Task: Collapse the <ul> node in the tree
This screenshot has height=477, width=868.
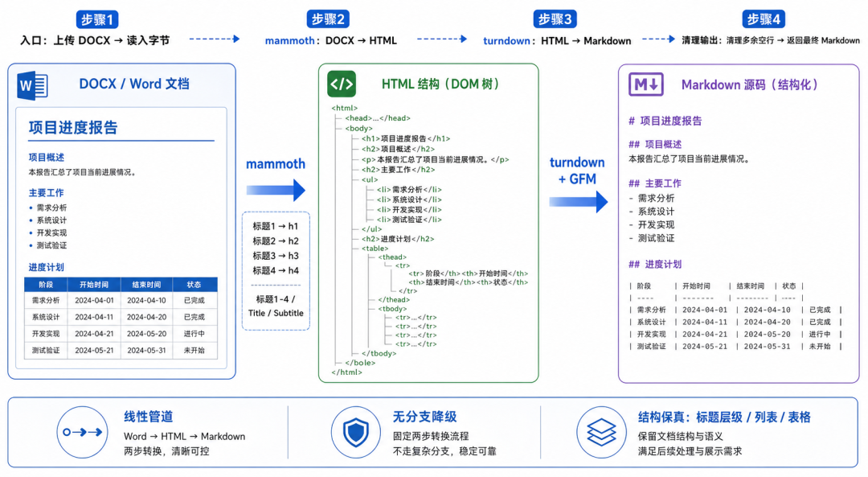Action: (x=370, y=179)
